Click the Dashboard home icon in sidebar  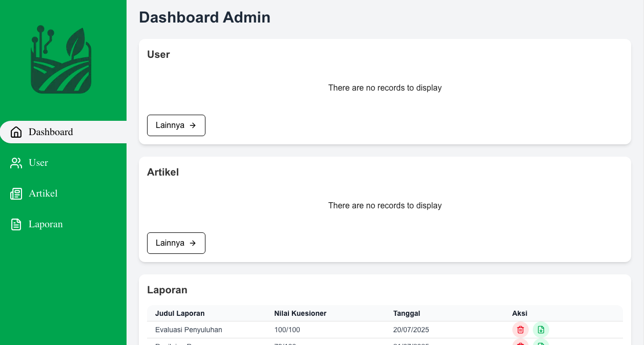tap(16, 132)
